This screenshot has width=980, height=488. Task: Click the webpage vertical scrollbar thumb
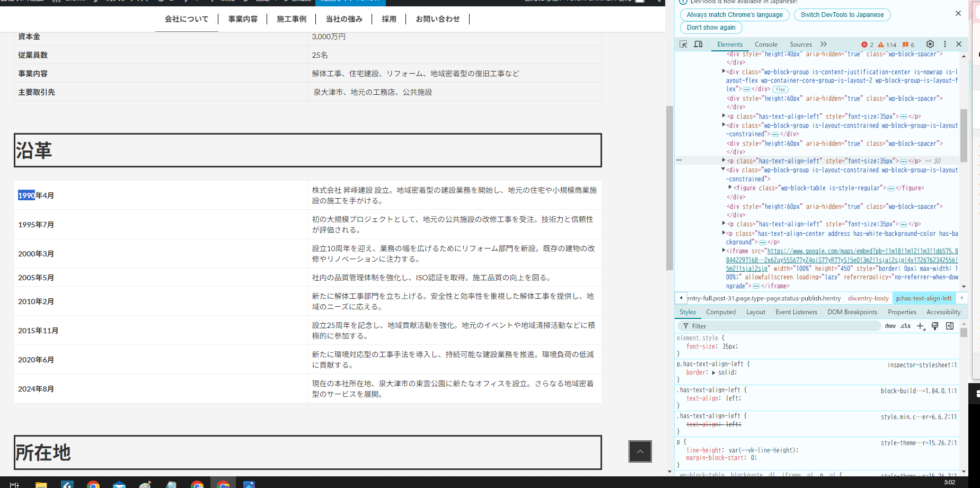point(669,188)
